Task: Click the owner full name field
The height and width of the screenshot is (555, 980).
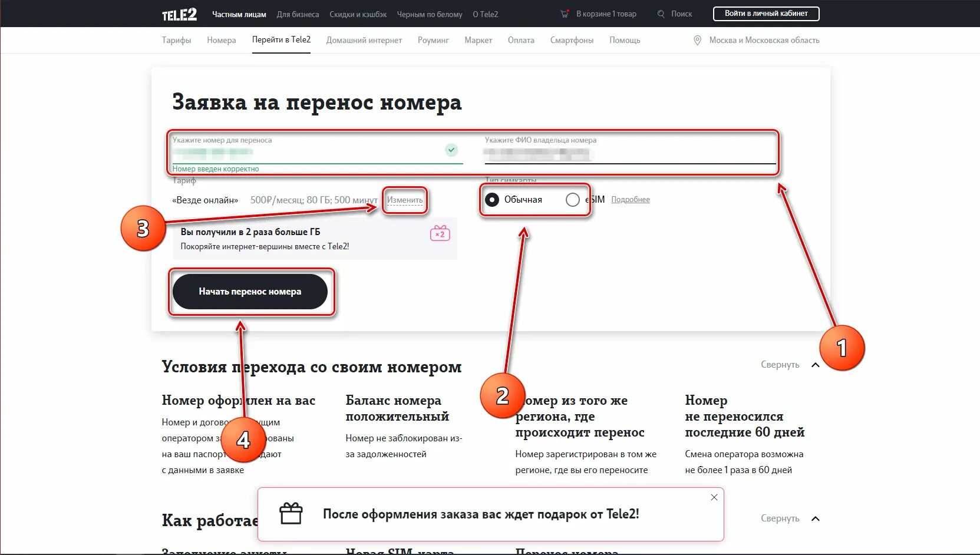Action: [x=630, y=150]
